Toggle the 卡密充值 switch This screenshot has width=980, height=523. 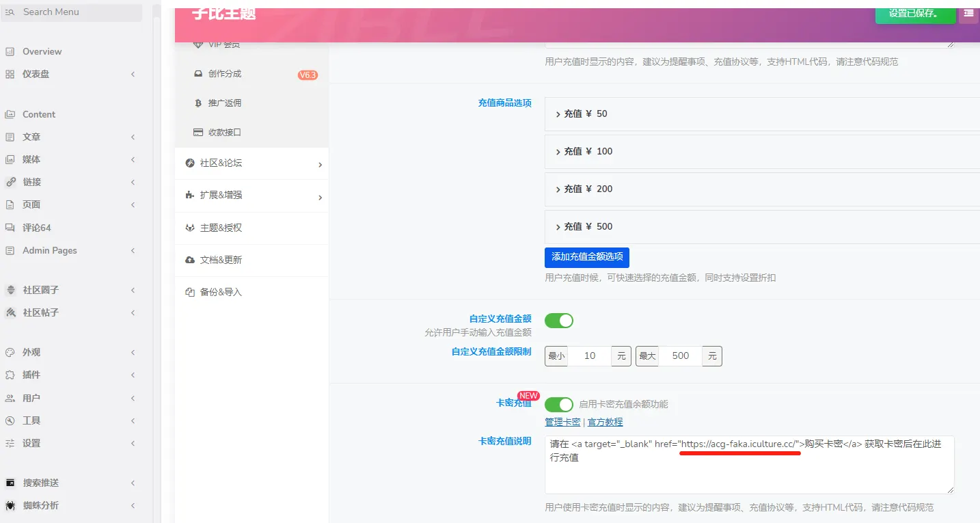point(559,404)
